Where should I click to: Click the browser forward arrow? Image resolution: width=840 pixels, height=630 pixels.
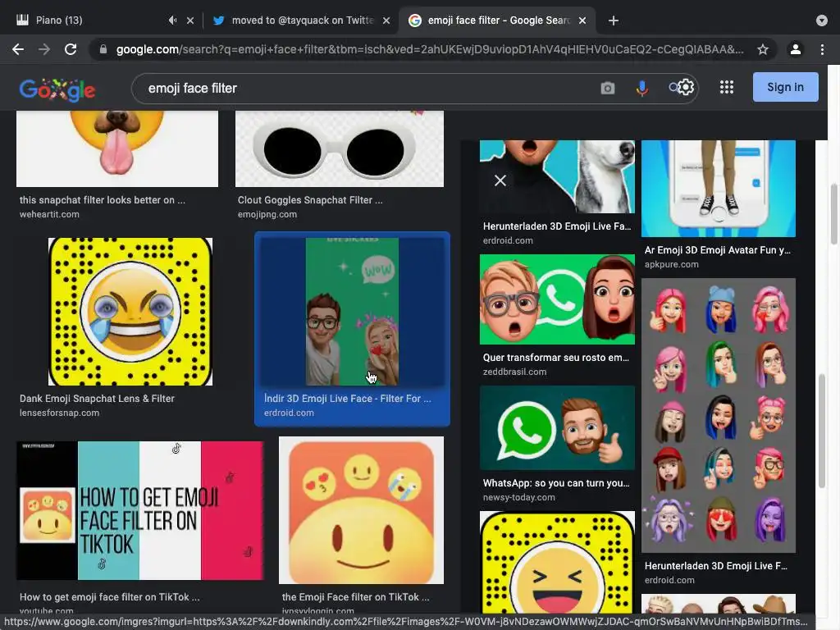point(44,49)
